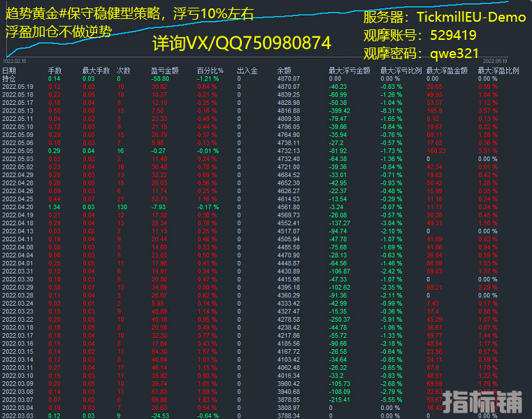Select the 2022.03.07 date cell

(x=17, y=399)
